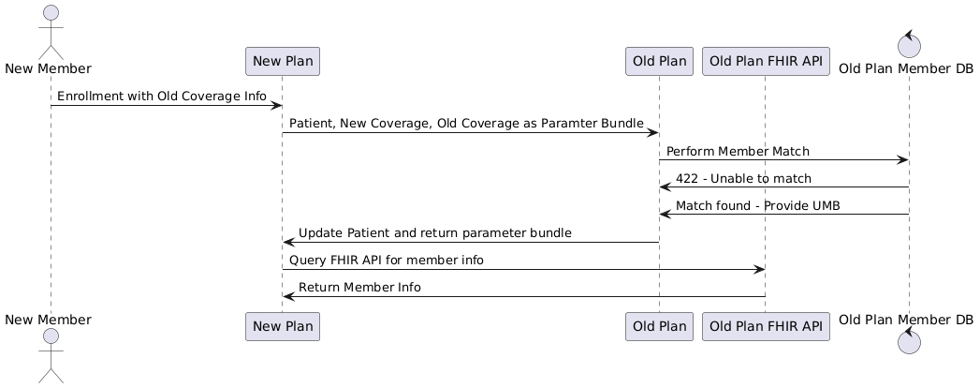Select the 'Query FHIR API for member info' message
The image size is (980, 388).
tap(387, 260)
